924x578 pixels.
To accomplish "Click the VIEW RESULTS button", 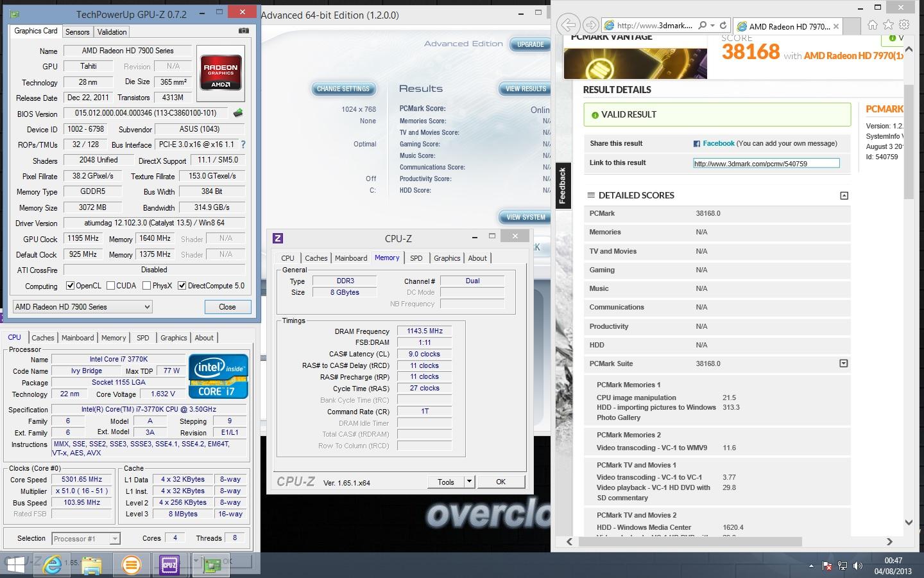I will [526, 89].
